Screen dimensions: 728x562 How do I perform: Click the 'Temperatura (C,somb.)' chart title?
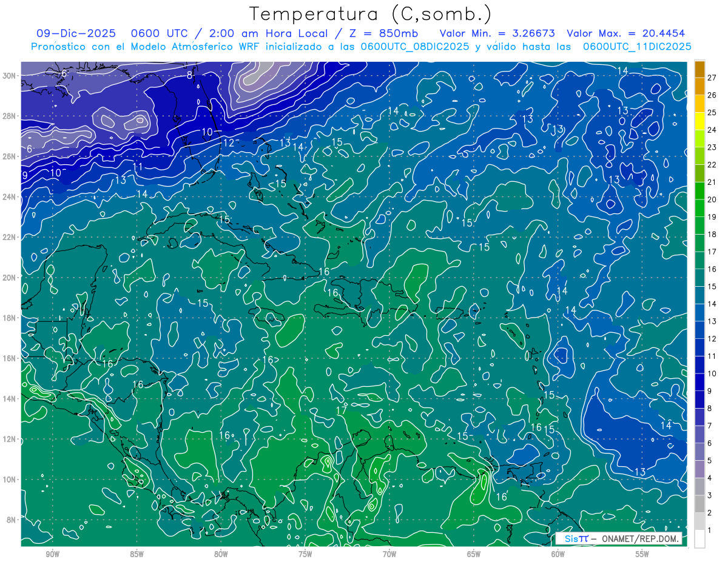[371, 14]
